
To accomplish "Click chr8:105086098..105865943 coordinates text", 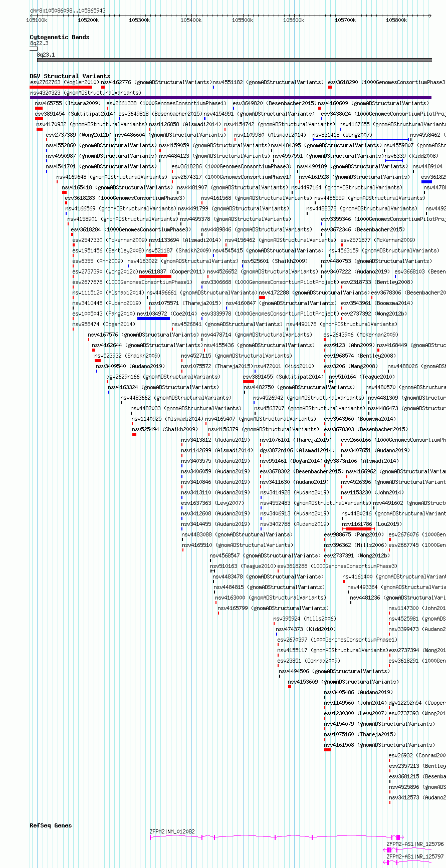I will [x=68, y=11].
